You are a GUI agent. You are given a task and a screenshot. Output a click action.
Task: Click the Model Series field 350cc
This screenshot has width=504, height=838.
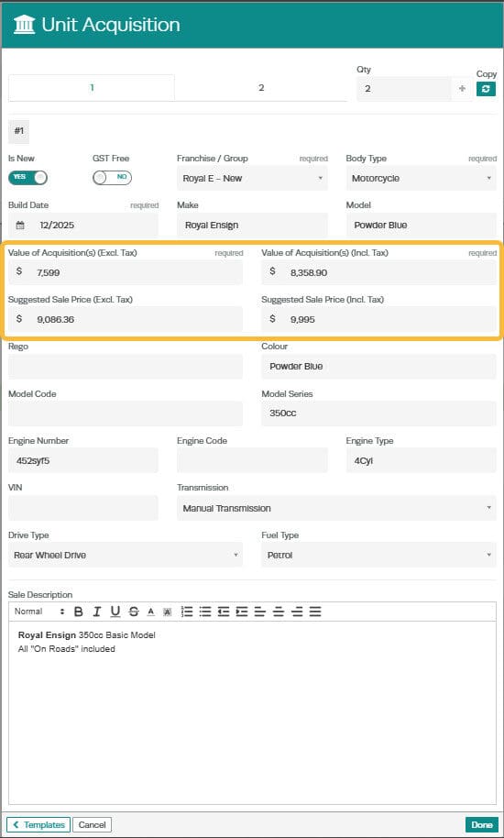point(379,413)
